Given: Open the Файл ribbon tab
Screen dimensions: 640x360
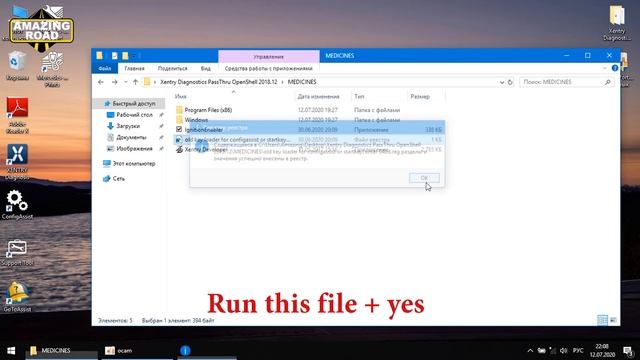Looking at the screenshot, I should click(x=104, y=68).
